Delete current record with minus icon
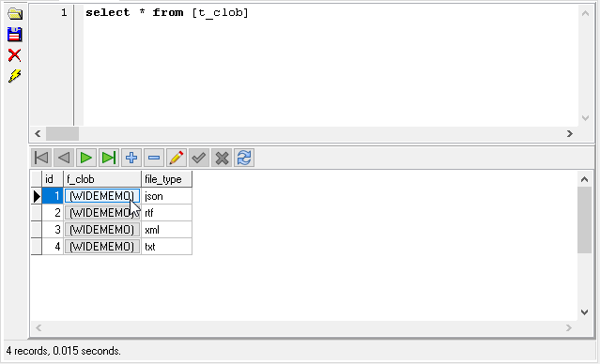Viewport: 600px width, 364px height. click(x=154, y=158)
